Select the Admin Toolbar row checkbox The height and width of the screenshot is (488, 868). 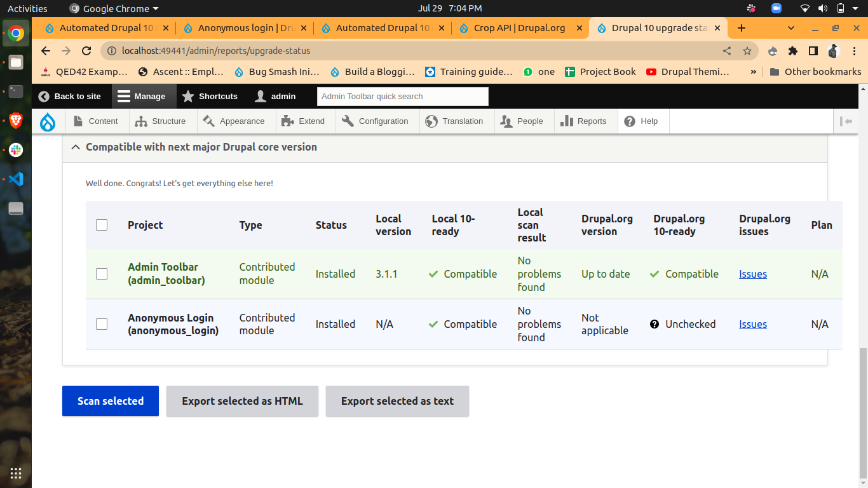click(x=102, y=274)
